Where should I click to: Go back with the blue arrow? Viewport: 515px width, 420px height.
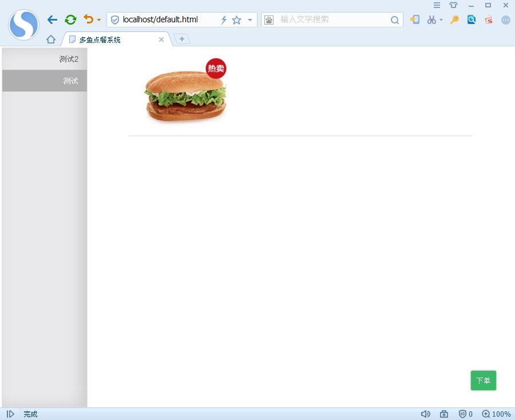point(52,19)
